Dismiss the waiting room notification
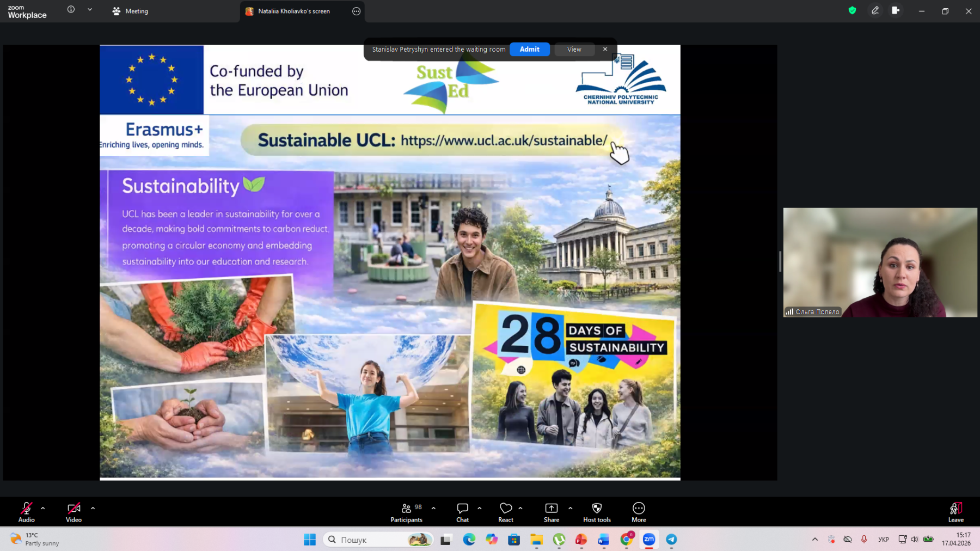980x551 pixels. [x=605, y=49]
